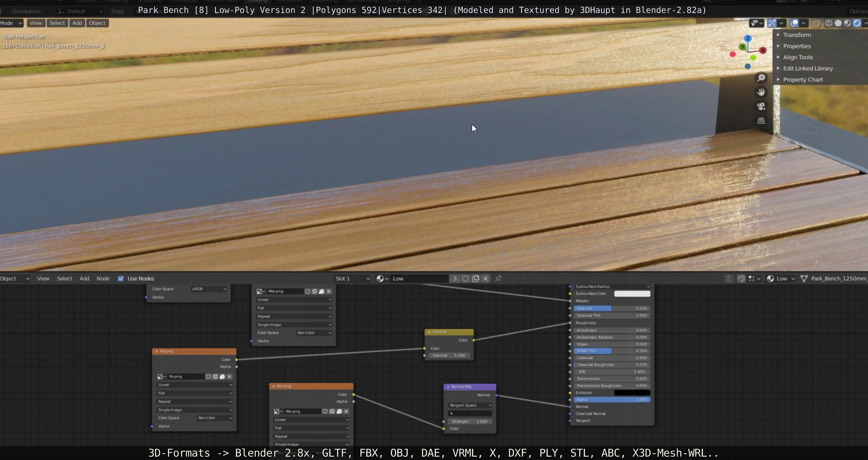Pin the node editor material
Screen dimensions: 868x460
(x=498, y=278)
